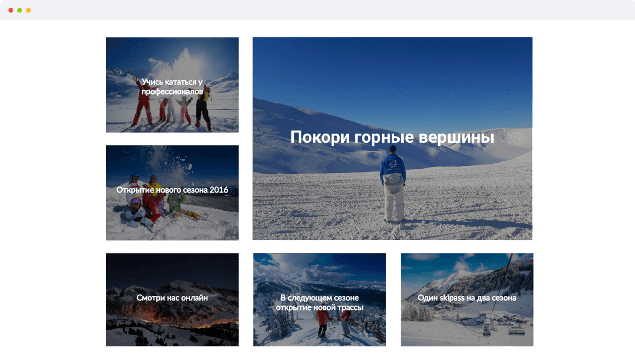Viewport: 635px width, 364px height.
Task: Click the yellow window dot
Action: [x=28, y=10]
